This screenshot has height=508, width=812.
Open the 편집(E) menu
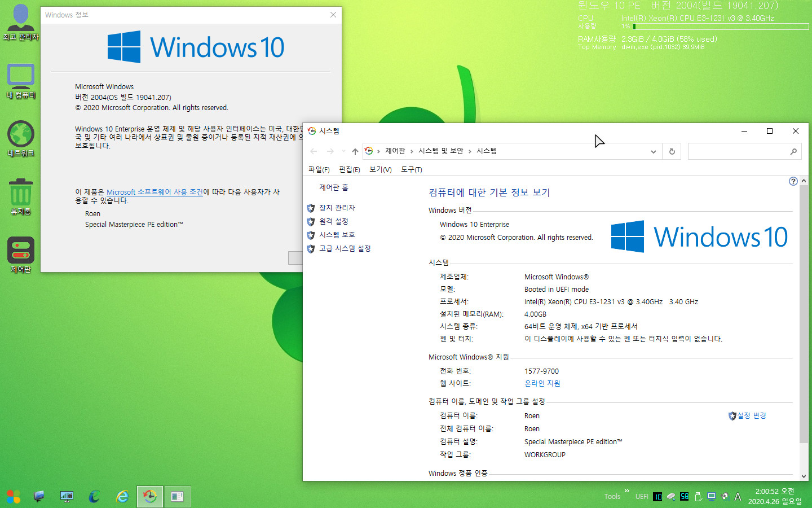coord(350,169)
